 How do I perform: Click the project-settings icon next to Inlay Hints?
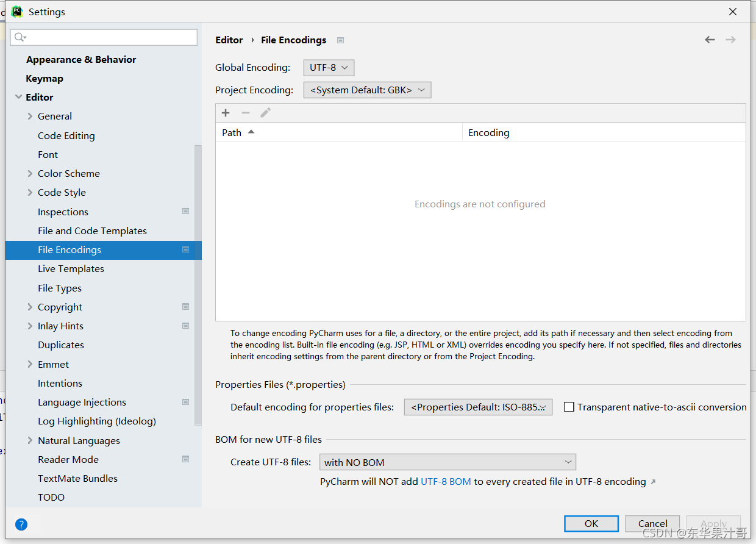pyautogui.click(x=186, y=326)
